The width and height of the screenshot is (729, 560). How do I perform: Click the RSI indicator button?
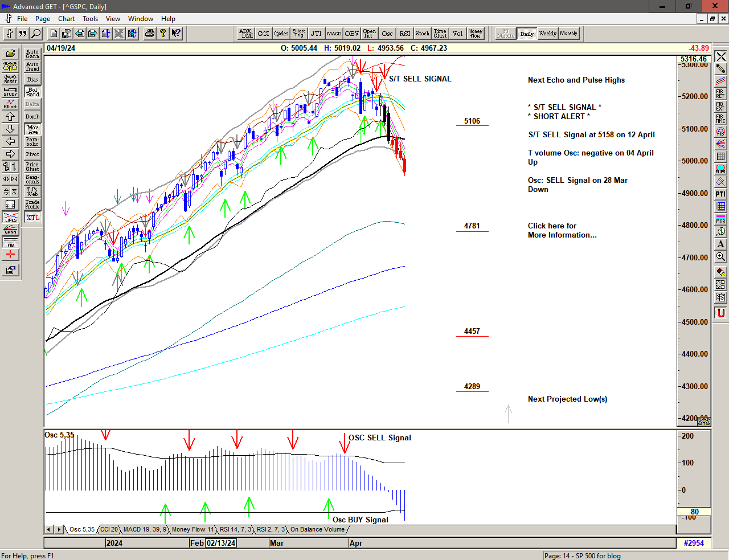tap(404, 34)
